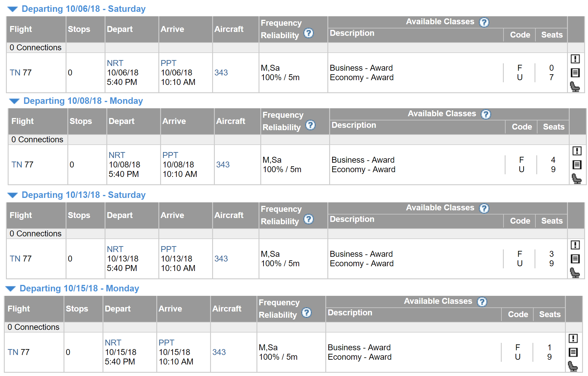The width and height of the screenshot is (588, 376).
Task: Open the details list icon for 10/15/18 flight
Action: 573,352
